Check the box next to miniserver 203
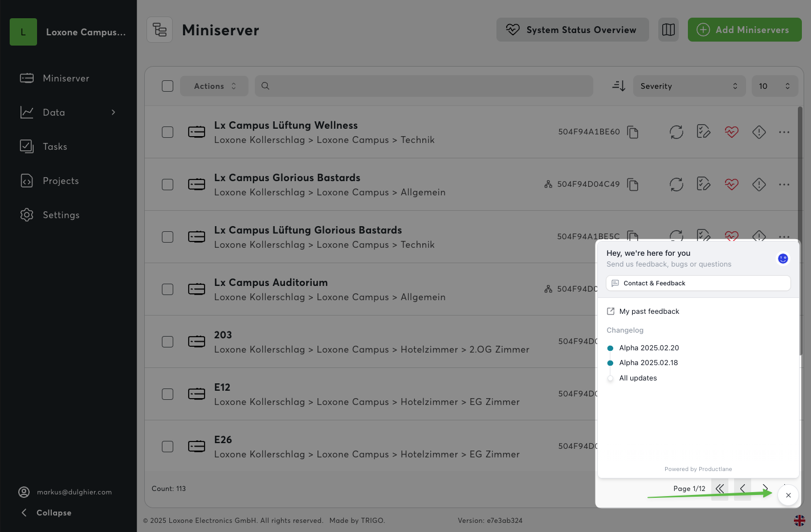The width and height of the screenshot is (811, 532). 168,342
